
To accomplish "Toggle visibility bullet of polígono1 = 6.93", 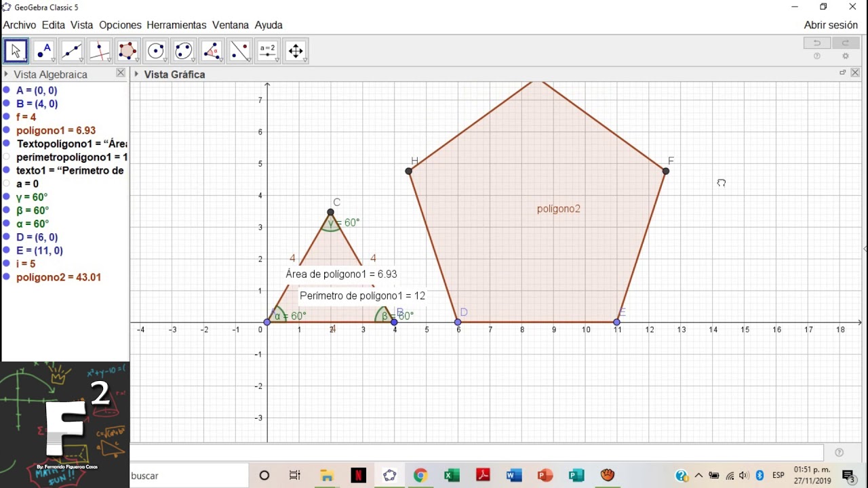I will point(7,130).
